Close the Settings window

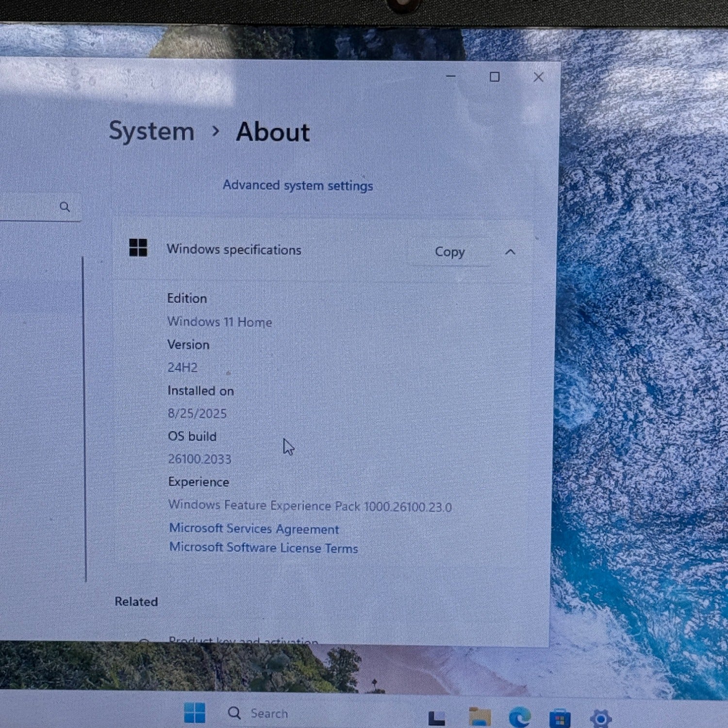point(538,77)
